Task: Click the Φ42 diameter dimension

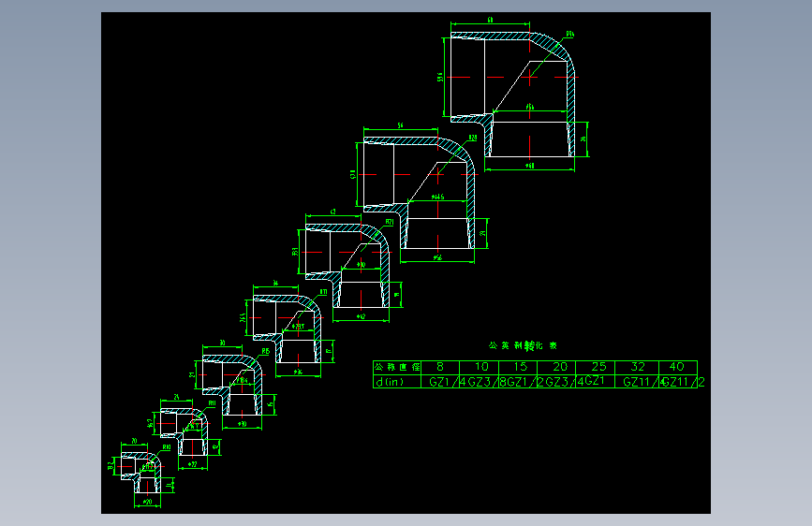Action: (361, 316)
